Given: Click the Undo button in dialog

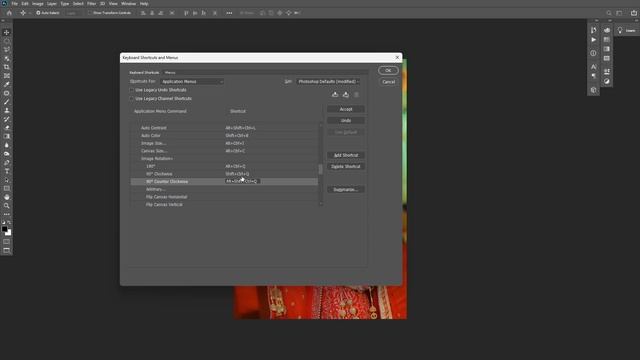Looking at the screenshot, I should (x=346, y=120).
